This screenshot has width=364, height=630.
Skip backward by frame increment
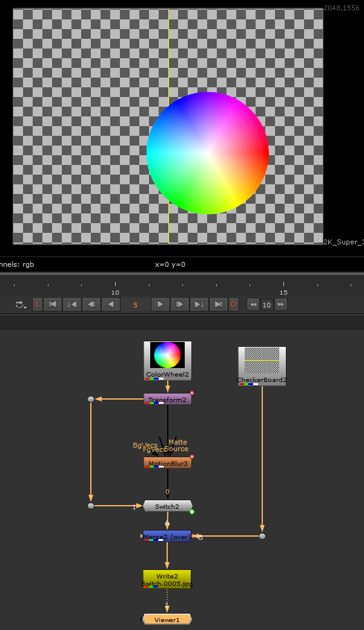click(x=253, y=304)
